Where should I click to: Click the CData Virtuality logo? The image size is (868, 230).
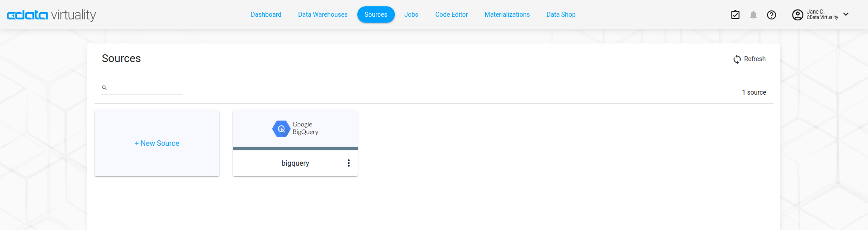pyautogui.click(x=51, y=15)
